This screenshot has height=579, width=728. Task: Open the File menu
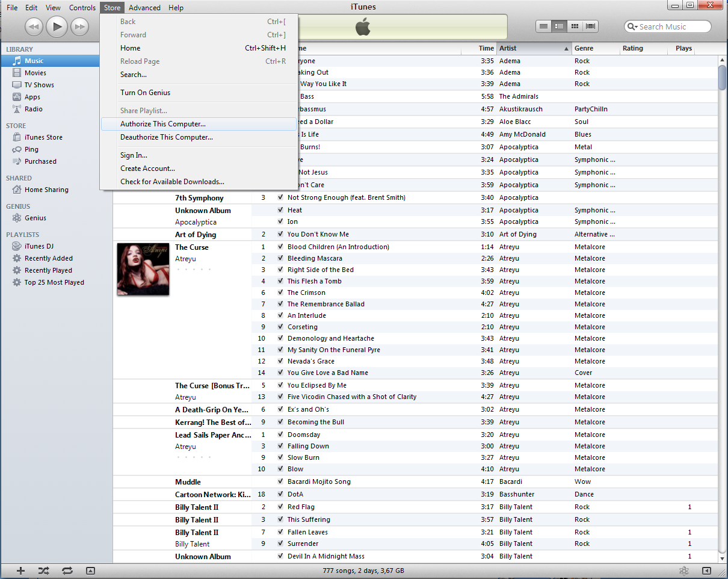click(12, 8)
